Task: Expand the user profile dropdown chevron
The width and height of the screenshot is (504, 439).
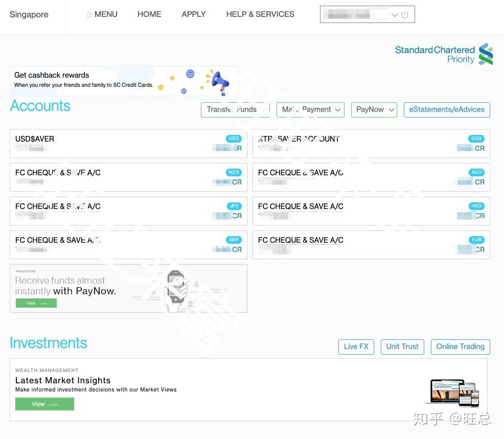Action: [x=395, y=15]
